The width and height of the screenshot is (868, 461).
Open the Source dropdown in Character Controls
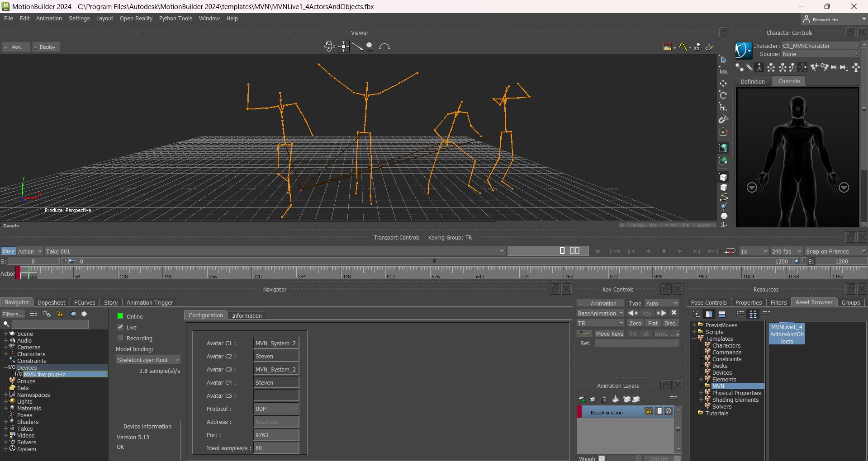pyautogui.click(x=855, y=54)
